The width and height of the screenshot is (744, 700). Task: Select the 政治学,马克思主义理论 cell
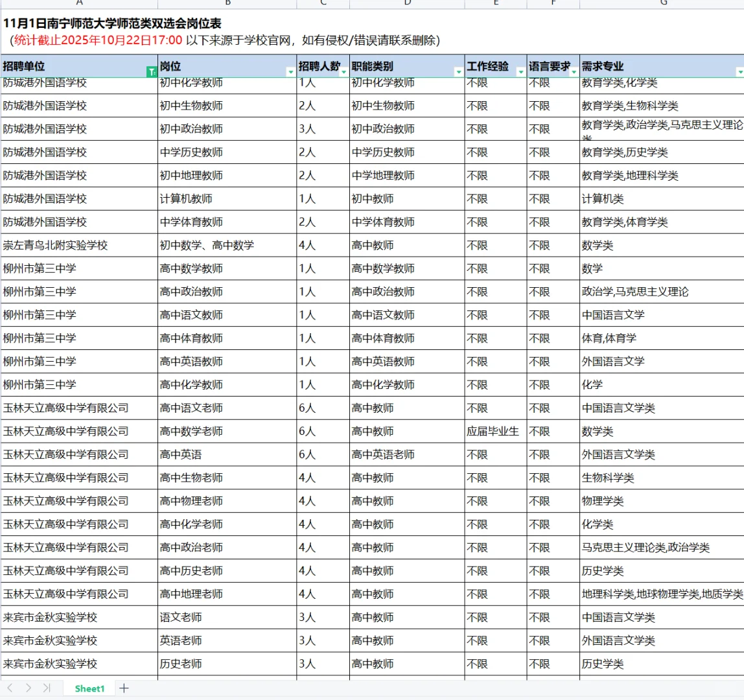pyautogui.click(x=662, y=292)
